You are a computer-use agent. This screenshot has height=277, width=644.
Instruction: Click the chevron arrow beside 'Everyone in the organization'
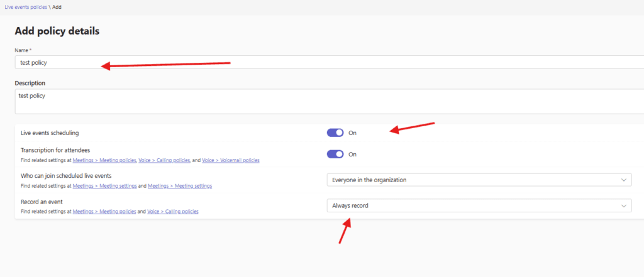624,180
